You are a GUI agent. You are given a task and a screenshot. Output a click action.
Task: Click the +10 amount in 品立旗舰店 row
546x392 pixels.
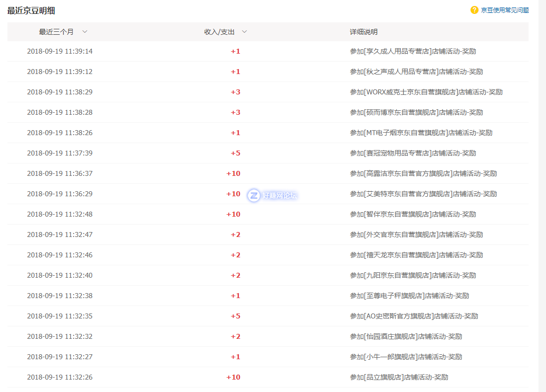click(x=233, y=377)
